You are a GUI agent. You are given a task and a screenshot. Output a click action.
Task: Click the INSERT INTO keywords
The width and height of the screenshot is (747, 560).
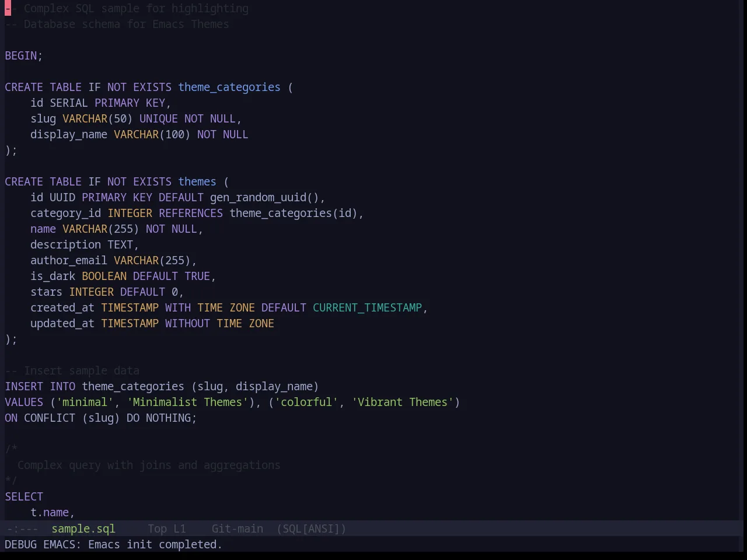click(40, 386)
